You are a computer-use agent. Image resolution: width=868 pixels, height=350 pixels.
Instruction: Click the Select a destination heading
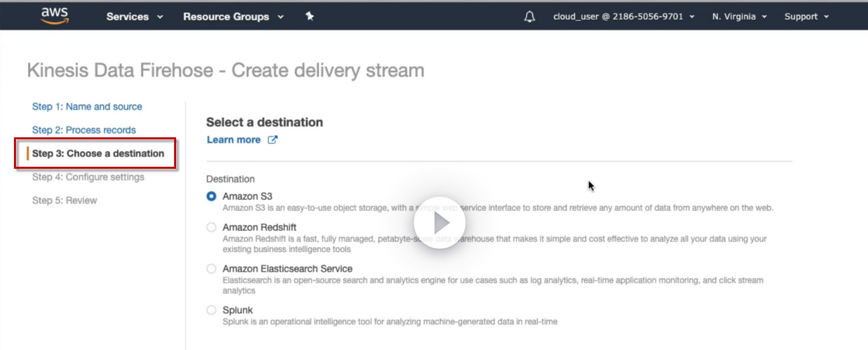click(x=264, y=122)
